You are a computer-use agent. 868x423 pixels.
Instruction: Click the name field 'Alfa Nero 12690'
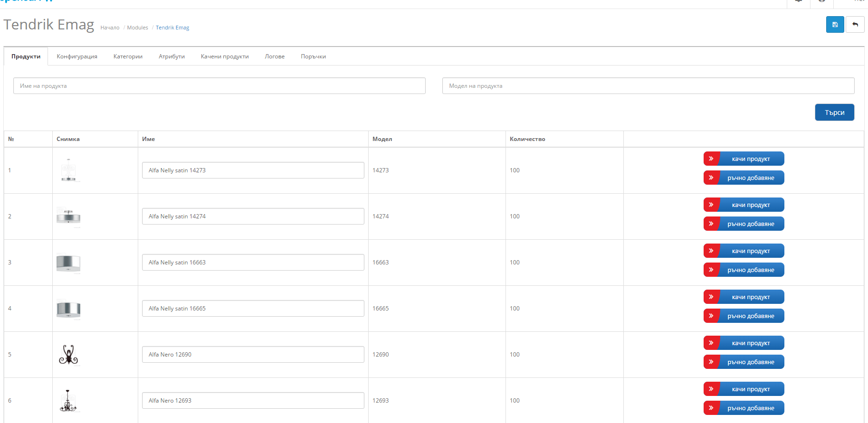[x=253, y=355]
